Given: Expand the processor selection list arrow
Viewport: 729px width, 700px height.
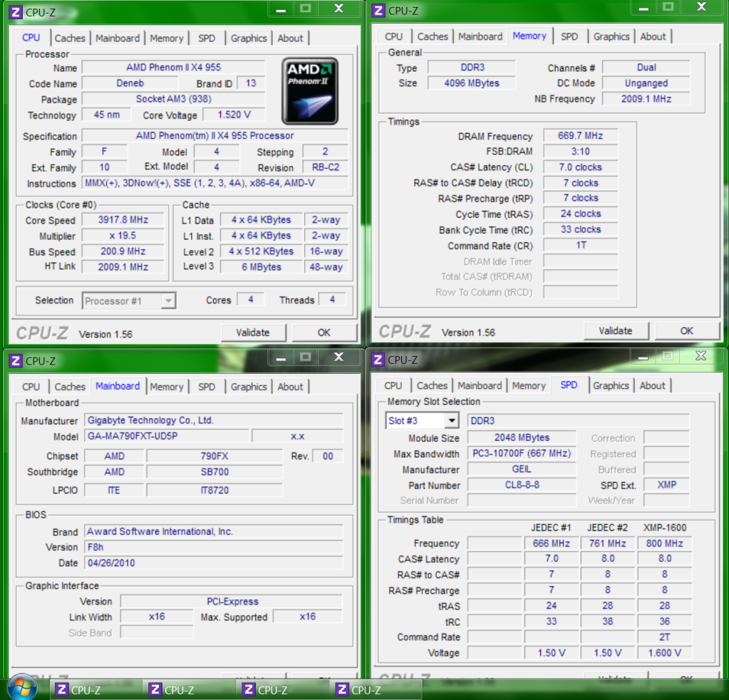Looking at the screenshot, I should 168,301.
